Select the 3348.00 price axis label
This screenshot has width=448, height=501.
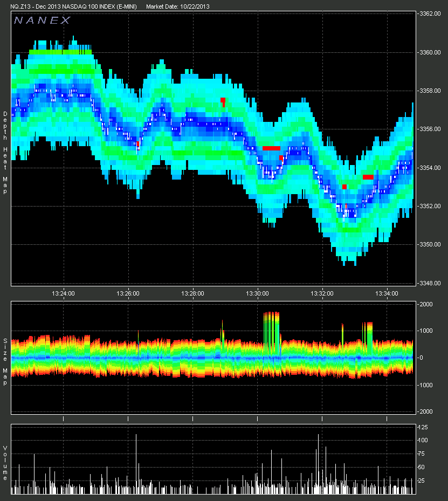click(x=430, y=283)
